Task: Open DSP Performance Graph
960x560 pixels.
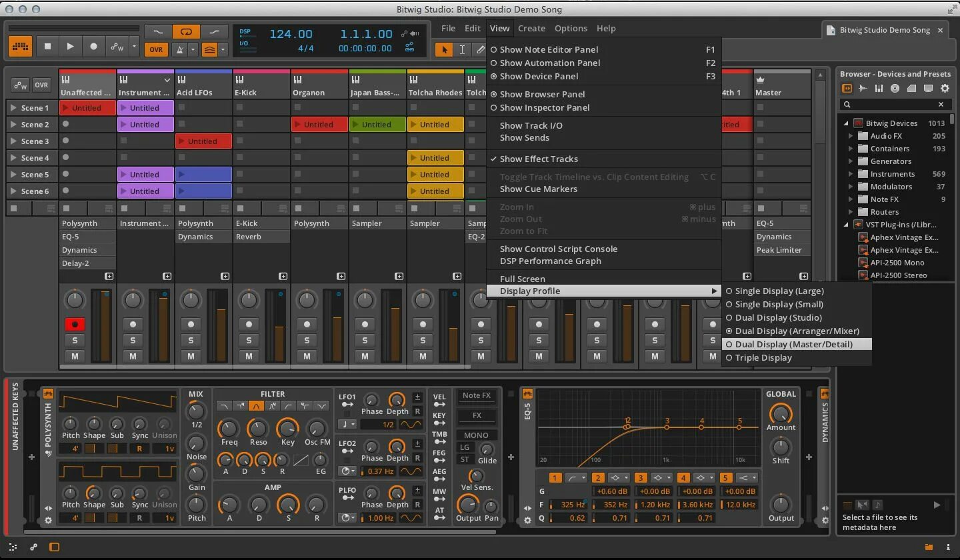Action: click(604, 261)
